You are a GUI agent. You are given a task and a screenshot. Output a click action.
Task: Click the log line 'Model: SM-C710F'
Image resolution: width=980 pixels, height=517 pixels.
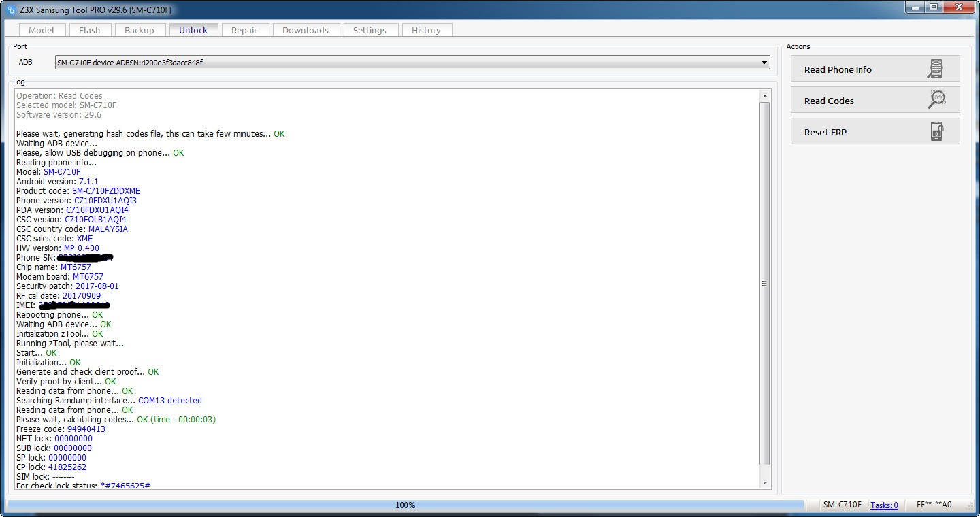48,172
